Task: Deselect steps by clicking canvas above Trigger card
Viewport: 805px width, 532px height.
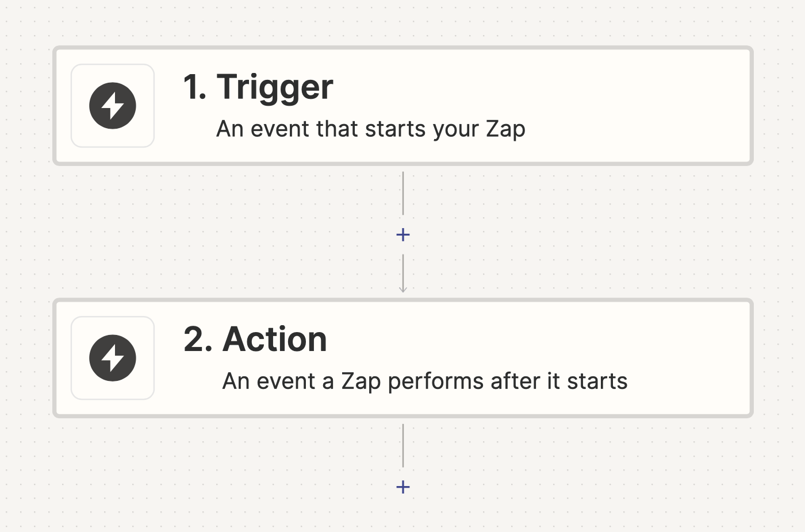Action: pyautogui.click(x=402, y=22)
